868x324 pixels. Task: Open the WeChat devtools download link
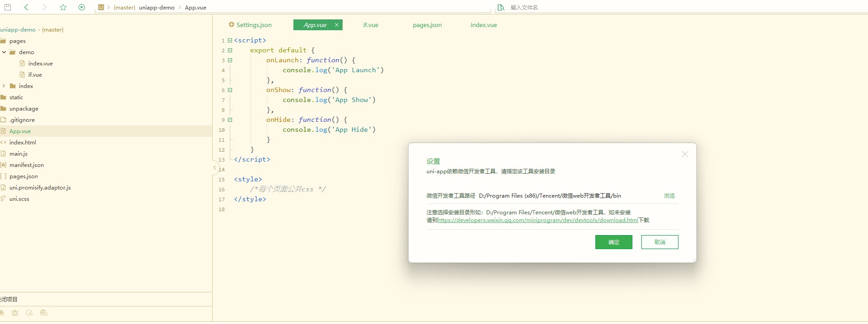pos(538,220)
